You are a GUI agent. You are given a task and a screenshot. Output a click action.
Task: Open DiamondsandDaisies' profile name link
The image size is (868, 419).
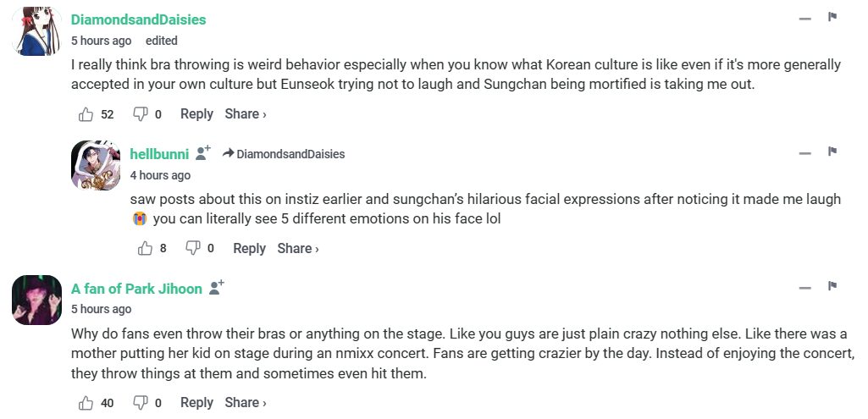click(138, 19)
